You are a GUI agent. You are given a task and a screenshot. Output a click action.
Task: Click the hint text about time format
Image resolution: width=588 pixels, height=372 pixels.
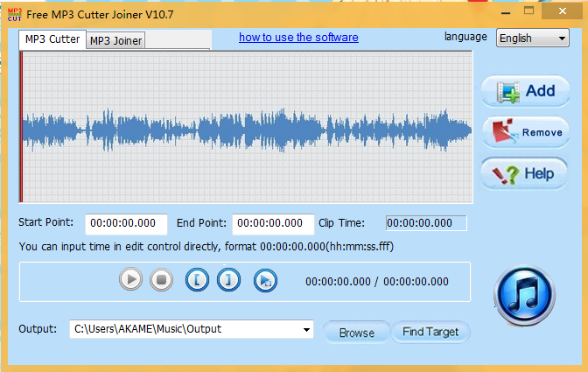click(x=206, y=247)
